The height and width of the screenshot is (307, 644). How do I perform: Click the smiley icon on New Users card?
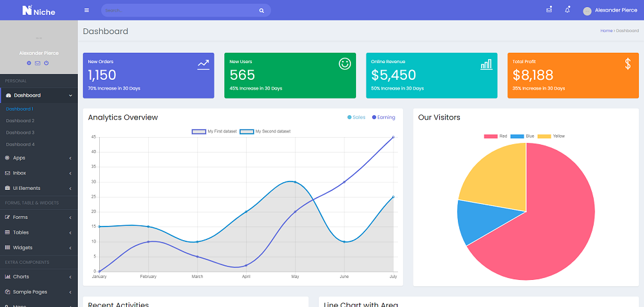click(x=345, y=63)
